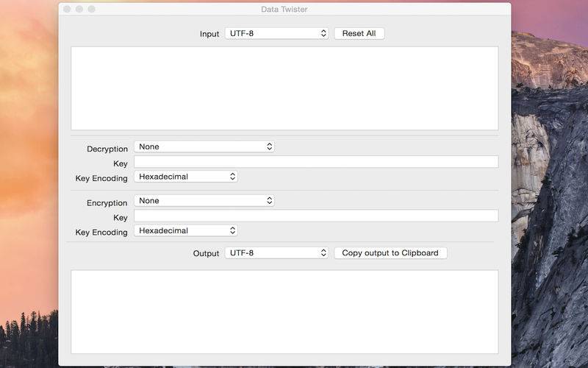Viewport: 588px width, 368px height.
Task: Click Key Encoding label under Encryption
Action: pyautogui.click(x=101, y=233)
